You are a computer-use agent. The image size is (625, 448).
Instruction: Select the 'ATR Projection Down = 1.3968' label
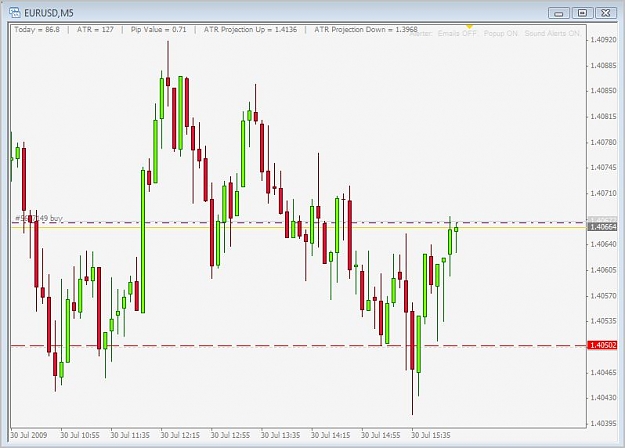click(366, 29)
